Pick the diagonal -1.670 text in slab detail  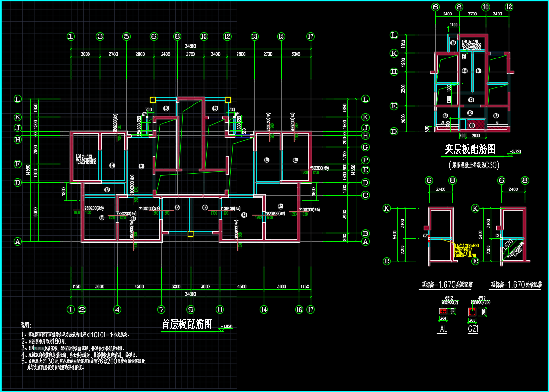coord(506,247)
